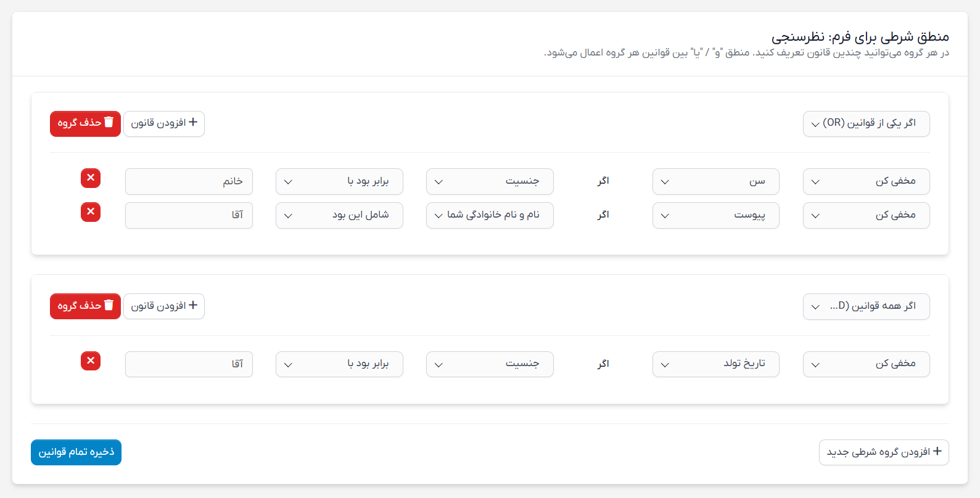Open the شامل این بود operator dropdown

point(339,216)
